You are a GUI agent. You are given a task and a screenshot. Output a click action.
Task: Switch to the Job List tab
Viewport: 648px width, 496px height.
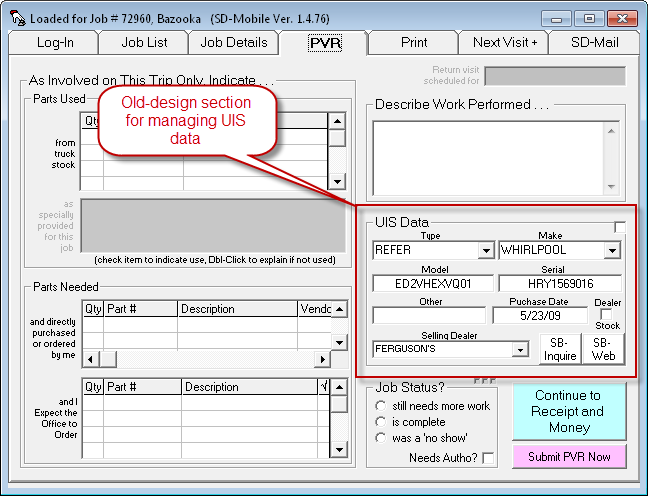click(144, 43)
